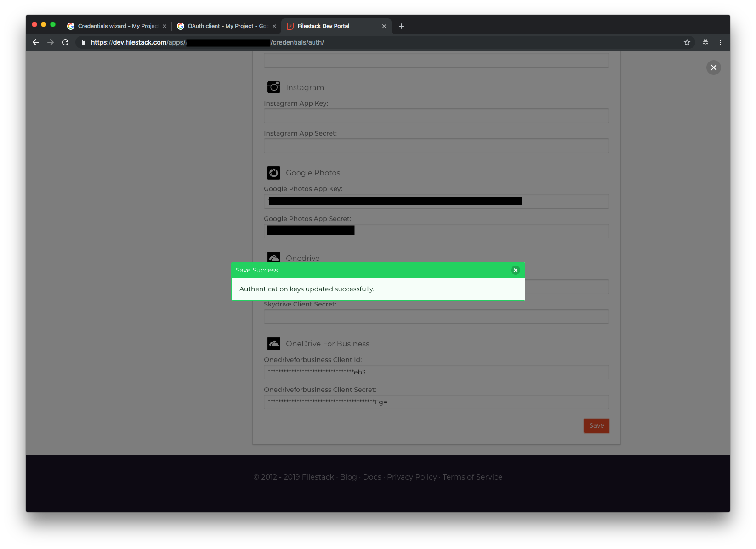Open the Privacy Policy link
Screen dimensions: 756x549
point(412,477)
